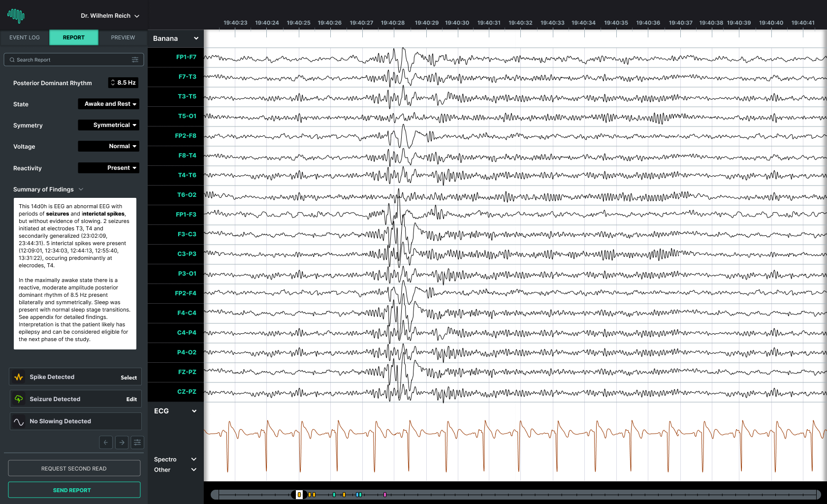Click the app waveform logo
The height and width of the screenshot is (504, 827).
click(x=16, y=16)
